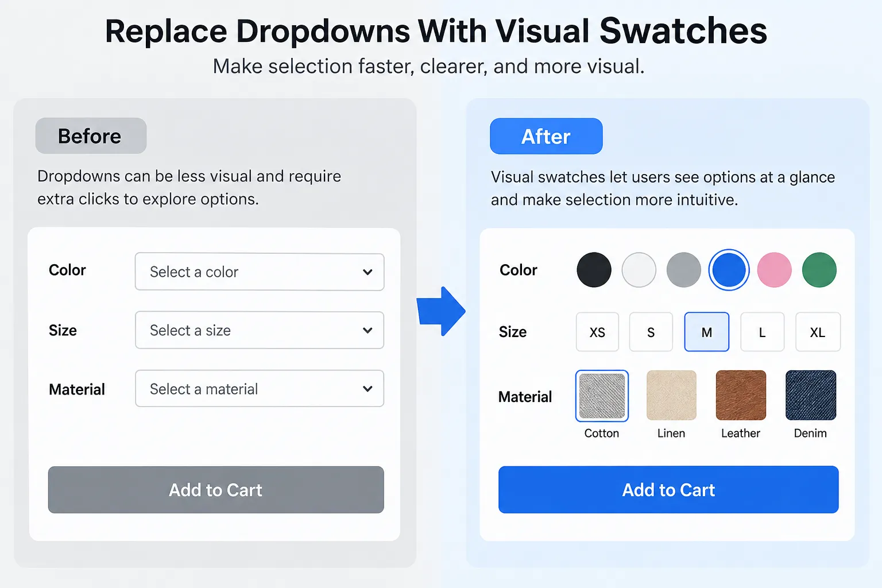The height and width of the screenshot is (588, 882).
Task: Click the 'Visual swatches let users see' description
Action: (x=663, y=188)
